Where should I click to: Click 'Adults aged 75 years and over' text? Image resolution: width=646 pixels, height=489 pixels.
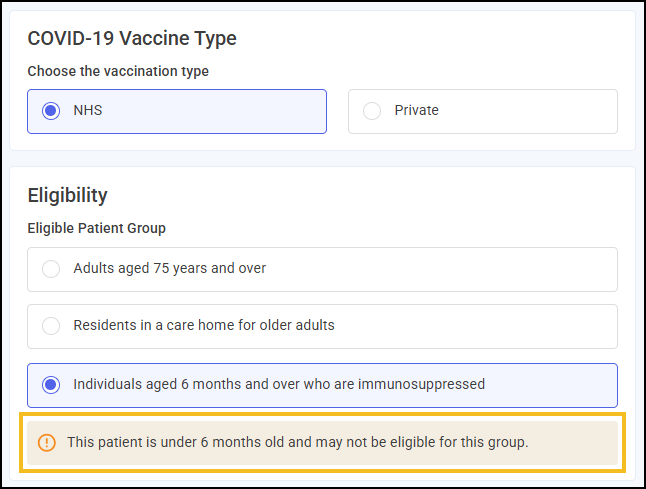coord(169,269)
